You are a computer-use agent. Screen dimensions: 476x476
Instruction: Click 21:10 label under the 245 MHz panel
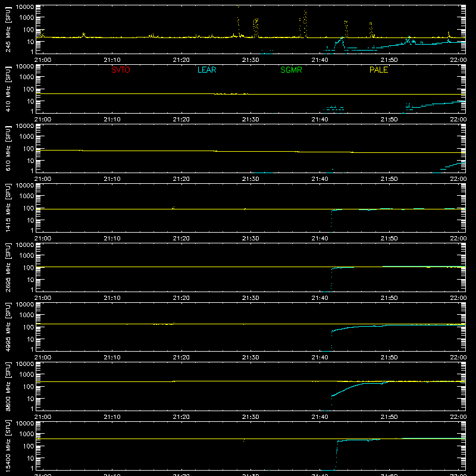112,60
